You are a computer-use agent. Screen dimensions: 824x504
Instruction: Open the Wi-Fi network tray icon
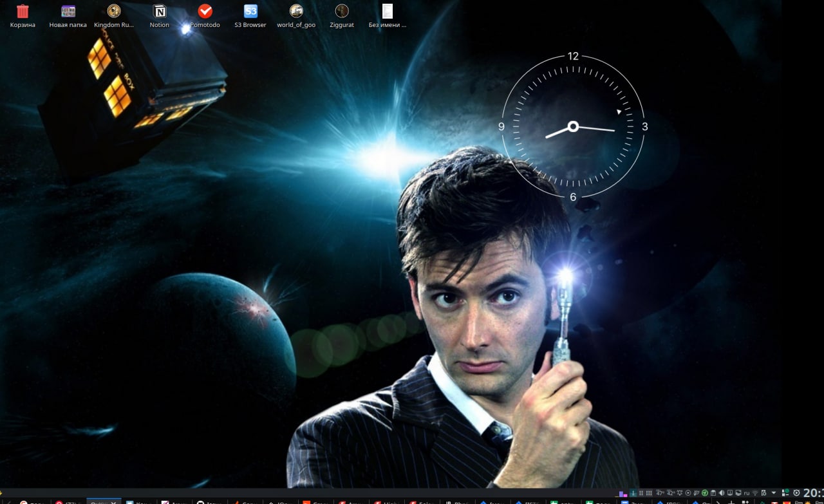tap(755, 493)
